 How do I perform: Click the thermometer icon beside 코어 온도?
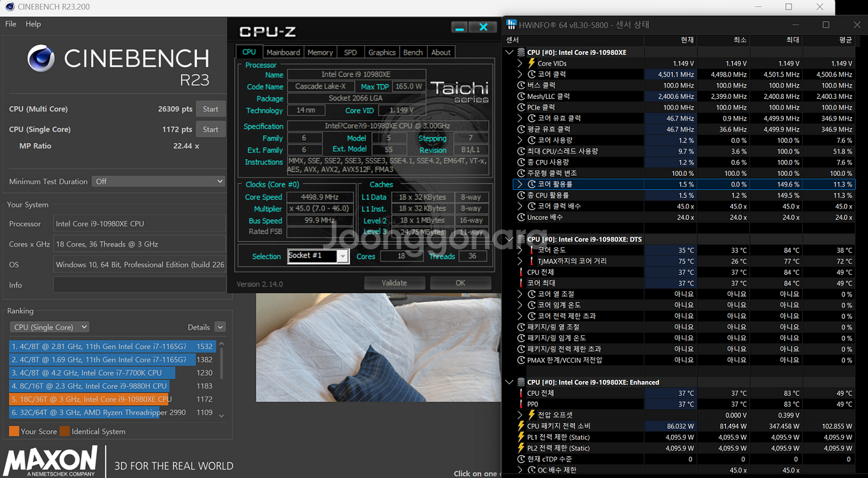(532, 250)
